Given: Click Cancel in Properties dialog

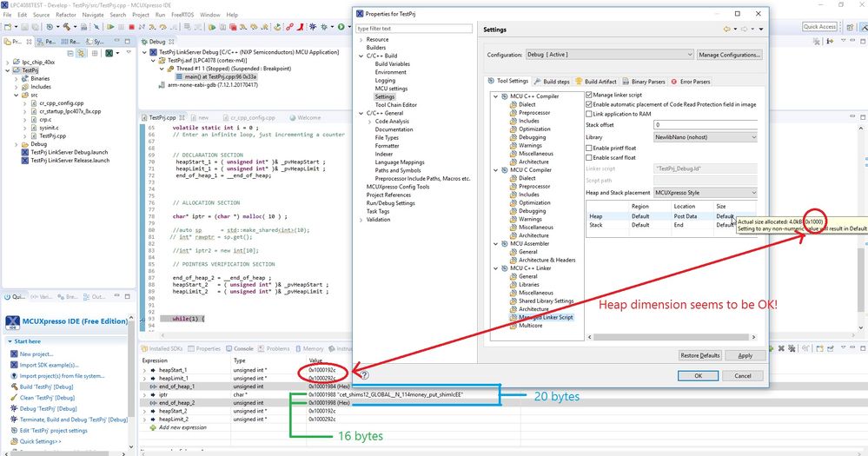Looking at the screenshot, I should click(743, 376).
